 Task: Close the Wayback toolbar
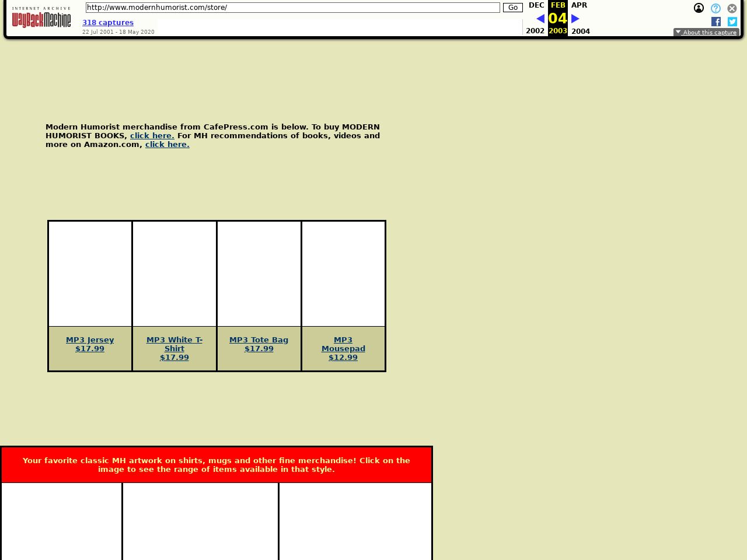(x=732, y=8)
